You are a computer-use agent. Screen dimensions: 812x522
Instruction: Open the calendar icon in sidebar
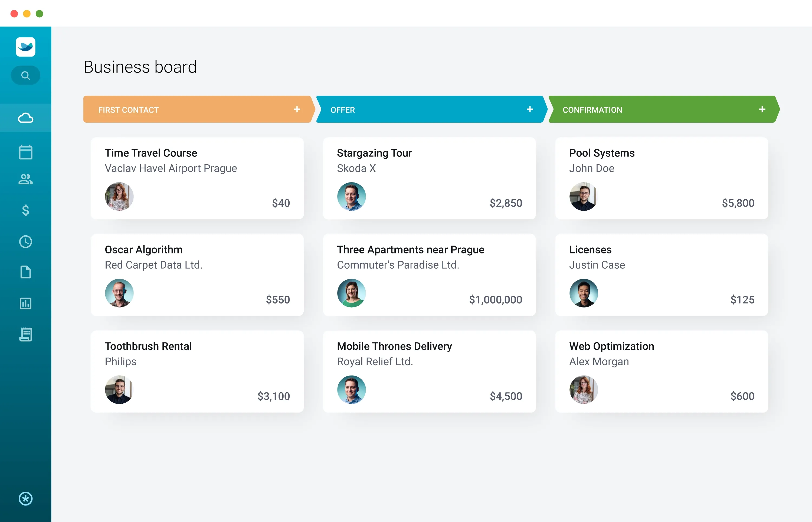pyautogui.click(x=25, y=152)
